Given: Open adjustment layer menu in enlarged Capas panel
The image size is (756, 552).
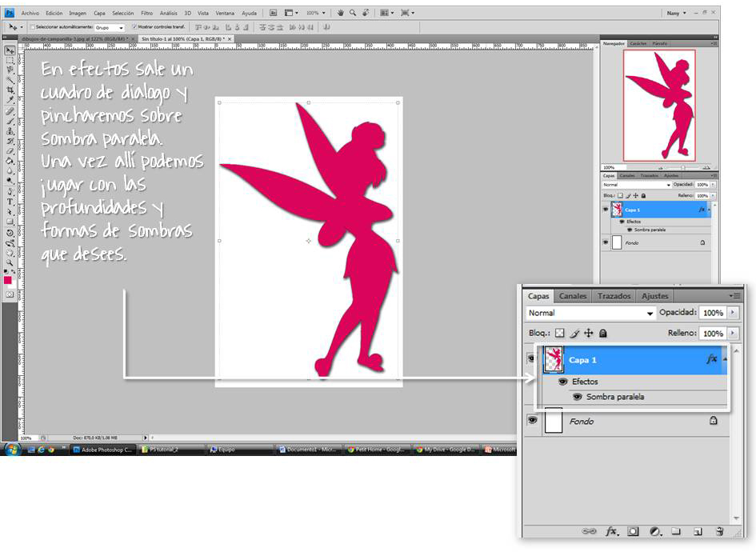Looking at the screenshot, I should click(x=654, y=531).
